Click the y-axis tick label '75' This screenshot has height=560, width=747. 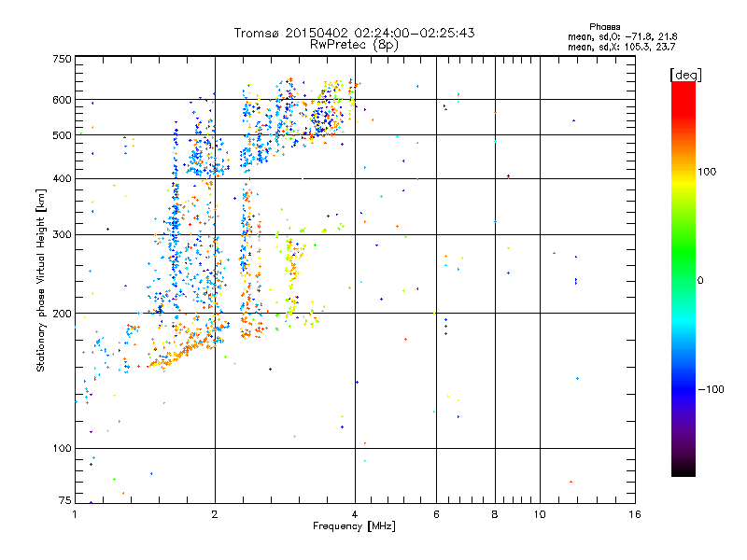point(65,500)
